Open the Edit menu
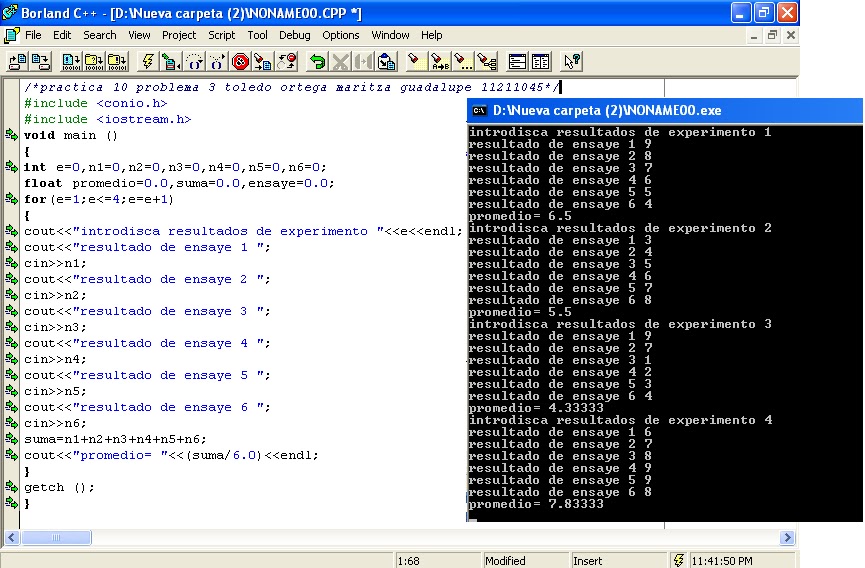 (62, 35)
